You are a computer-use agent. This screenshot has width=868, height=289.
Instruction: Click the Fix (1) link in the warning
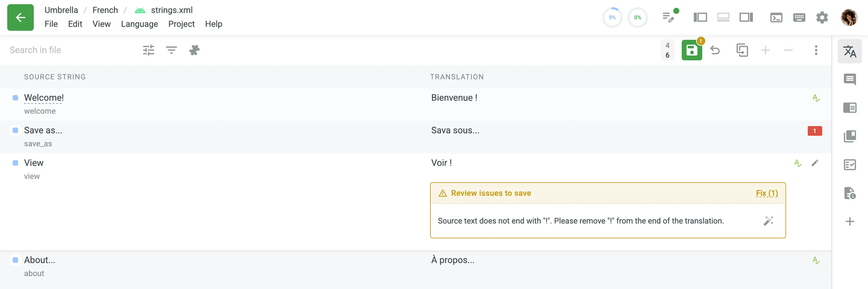pyautogui.click(x=767, y=193)
